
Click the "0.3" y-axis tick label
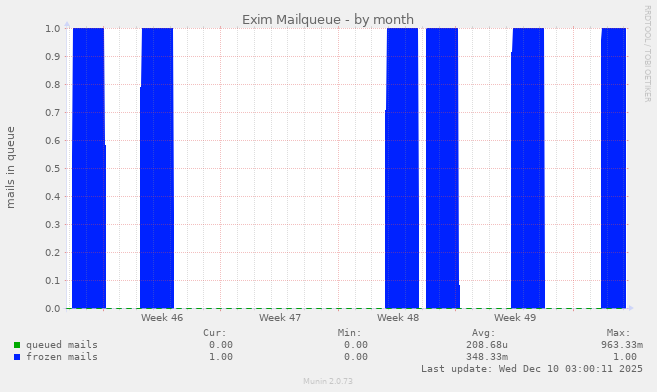click(x=53, y=224)
